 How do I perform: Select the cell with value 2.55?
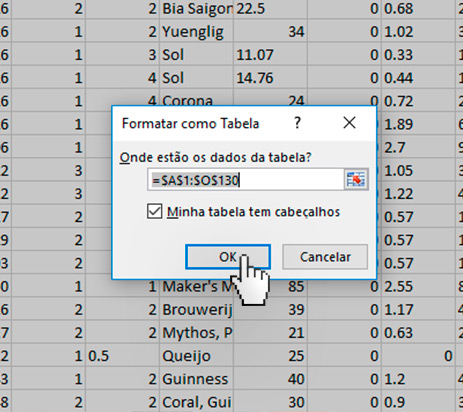tap(418, 287)
